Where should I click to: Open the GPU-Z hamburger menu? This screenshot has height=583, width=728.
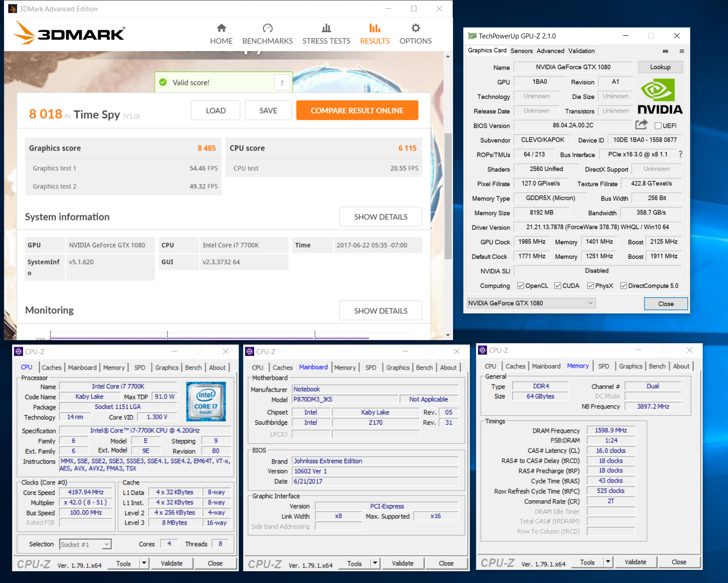click(681, 51)
